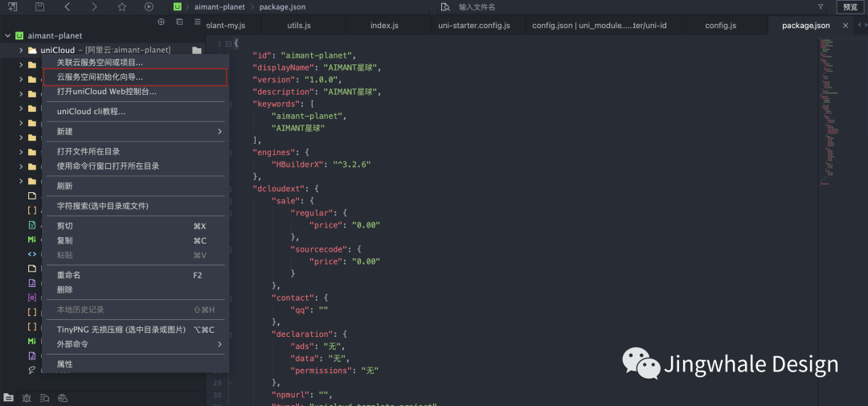Click the green document file icon in tree
868x406 pixels.
point(32,225)
